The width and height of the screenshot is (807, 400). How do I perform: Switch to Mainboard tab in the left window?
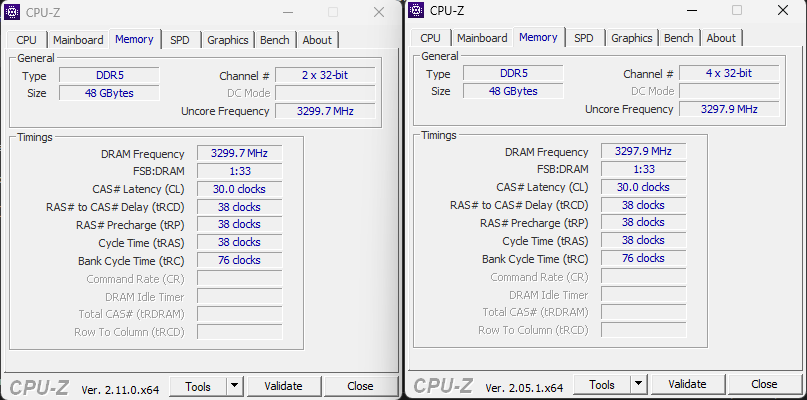coord(78,40)
